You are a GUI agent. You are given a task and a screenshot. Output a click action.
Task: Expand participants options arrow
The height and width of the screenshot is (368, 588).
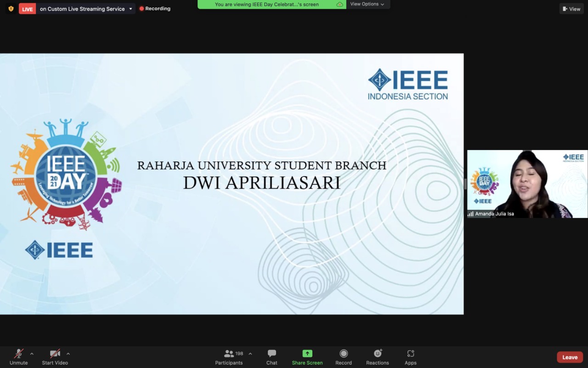(x=250, y=354)
